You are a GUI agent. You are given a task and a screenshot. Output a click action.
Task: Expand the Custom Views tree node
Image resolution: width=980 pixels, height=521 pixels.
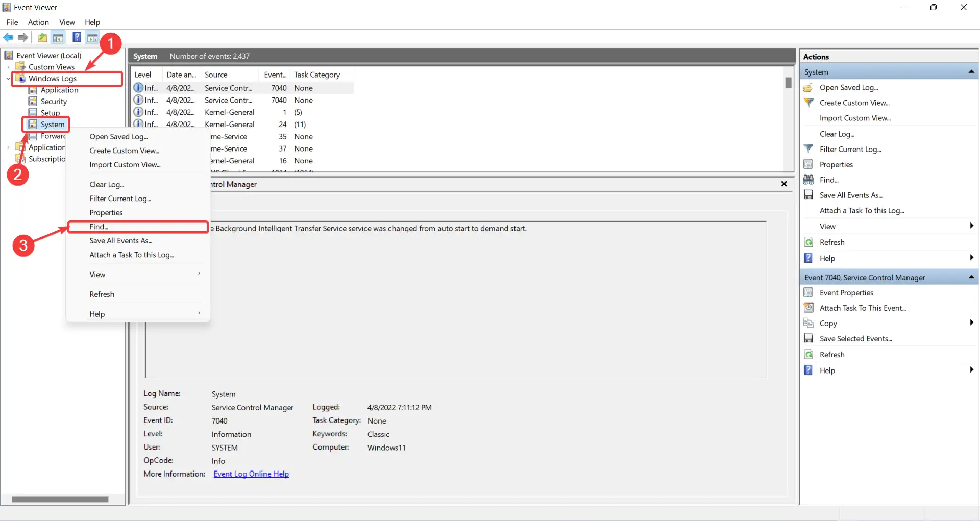8,67
